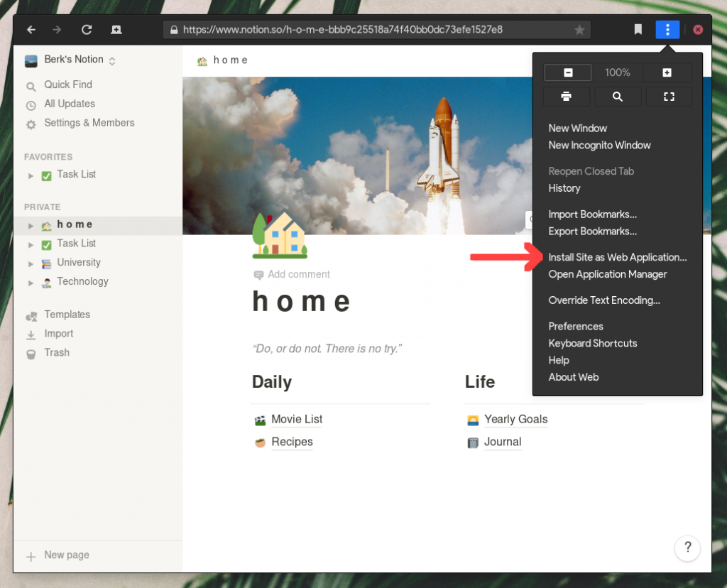The image size is (727, 588).
Task: Star this page in the address bar
Action: (x=579, y=30)
